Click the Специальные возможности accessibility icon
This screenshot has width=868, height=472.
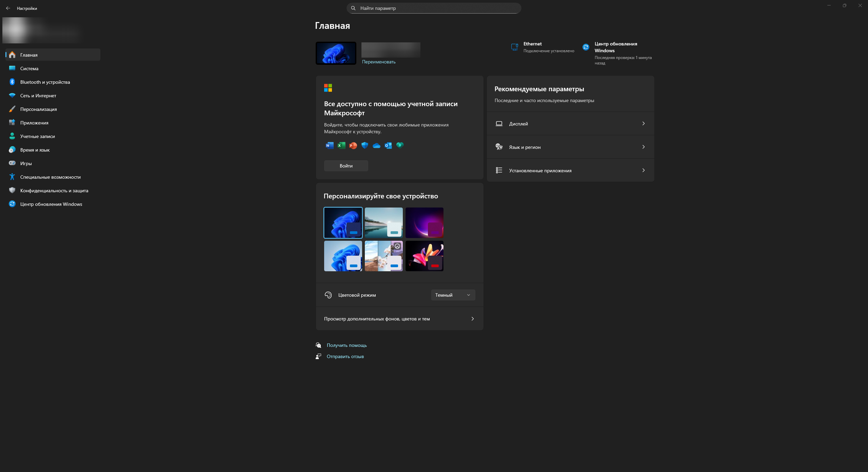[12, 177]
